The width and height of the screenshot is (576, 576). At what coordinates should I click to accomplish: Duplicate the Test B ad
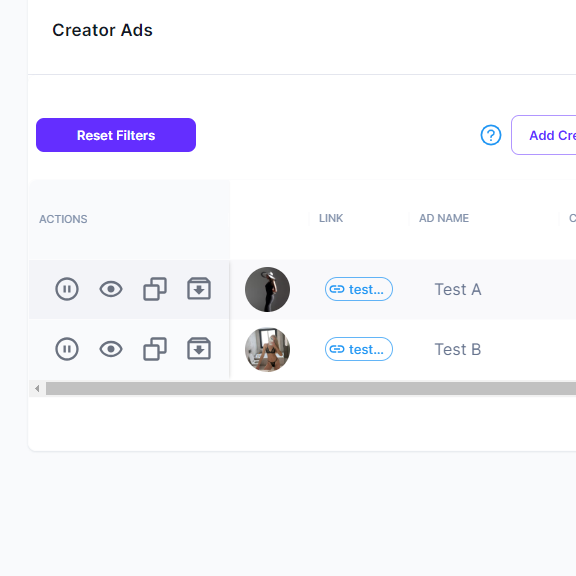click(x=155, y=349)
